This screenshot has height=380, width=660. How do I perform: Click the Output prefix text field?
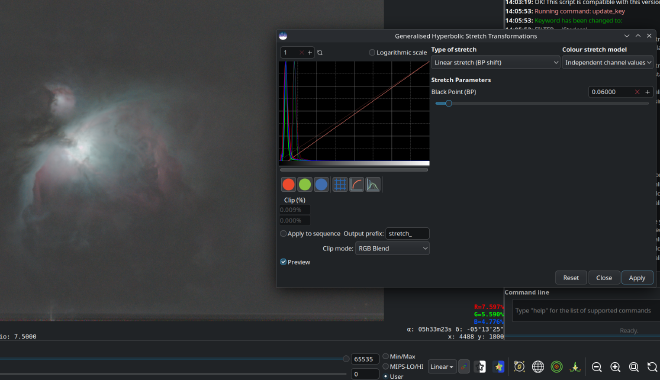point(407,234)
